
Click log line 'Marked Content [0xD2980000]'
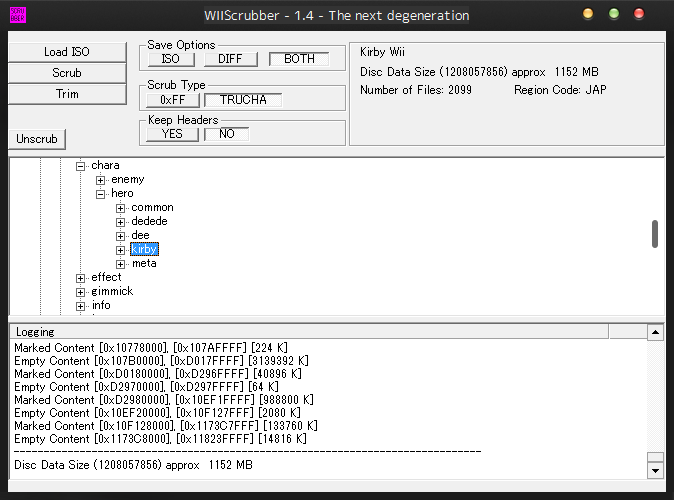[x=164, y=400]
